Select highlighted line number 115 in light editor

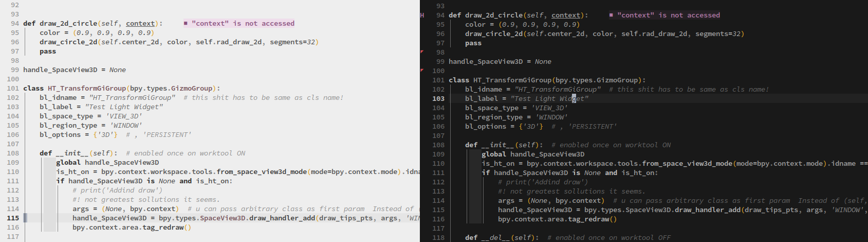tap(12, 218)
